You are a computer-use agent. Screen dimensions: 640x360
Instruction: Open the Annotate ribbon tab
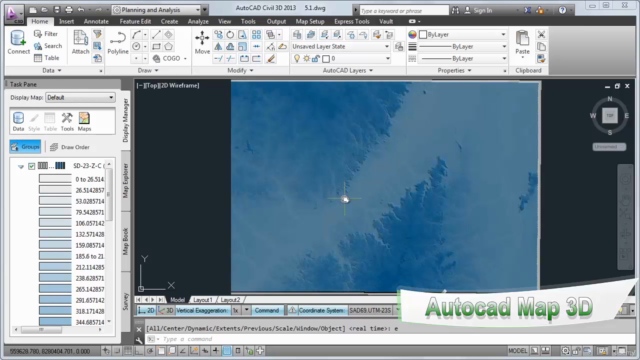96,22
